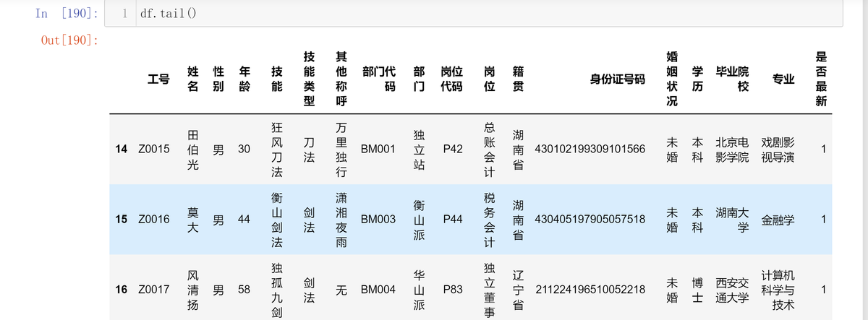Viewport: 868px width, 320px height.
Task: Click the 性别 column header
Action: click(218, 79)
